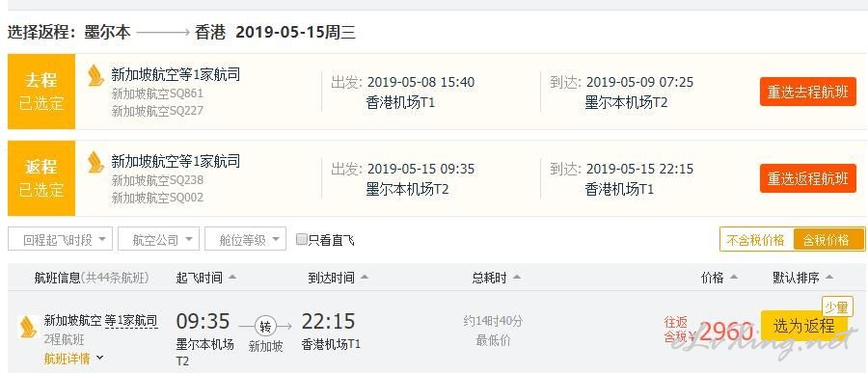868x373 pixels.
Task: Switch to 含税价格 price view
Action: tap(828, 240)
